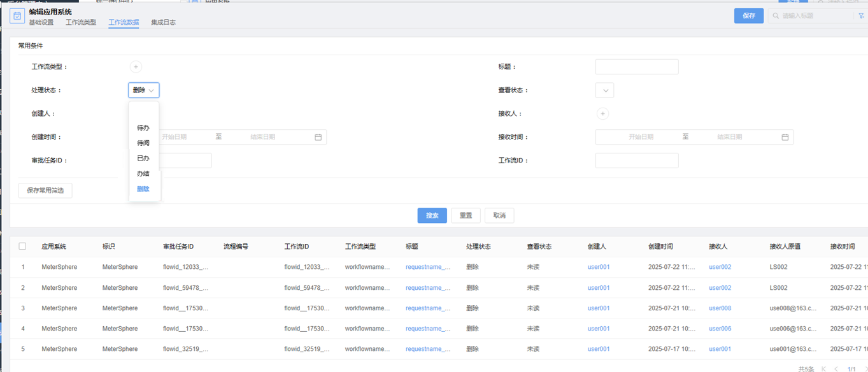This screenshot has height=372, width=868.
Task: Open the 查看状态 dropdown
Action: point(604,90)
